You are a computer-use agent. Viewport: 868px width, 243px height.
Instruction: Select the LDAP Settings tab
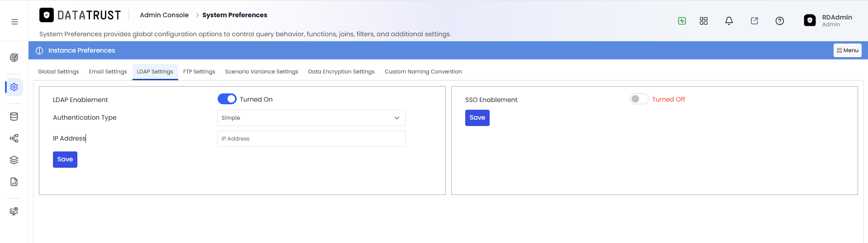coord(155,72)
